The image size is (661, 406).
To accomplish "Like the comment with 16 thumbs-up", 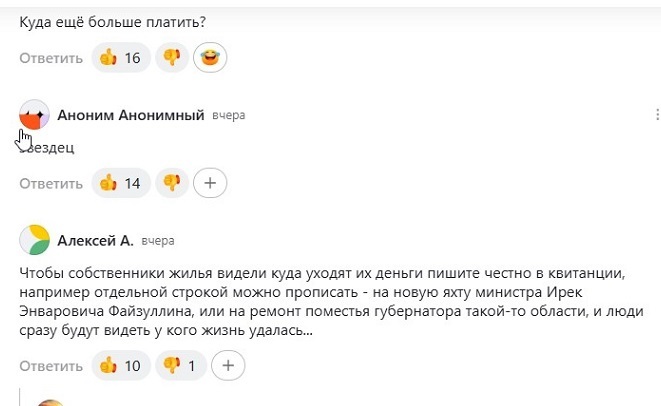I will tap(120, 58).
